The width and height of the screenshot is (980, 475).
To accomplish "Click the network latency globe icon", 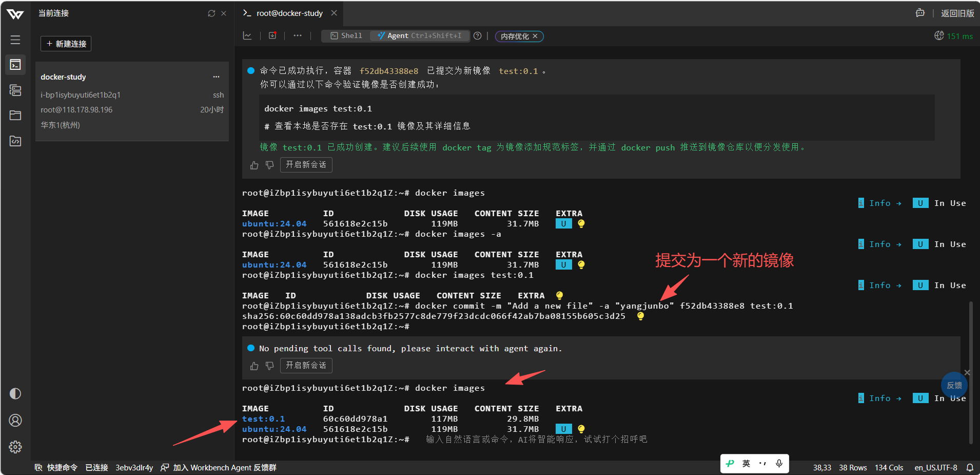I will point(939,35).
